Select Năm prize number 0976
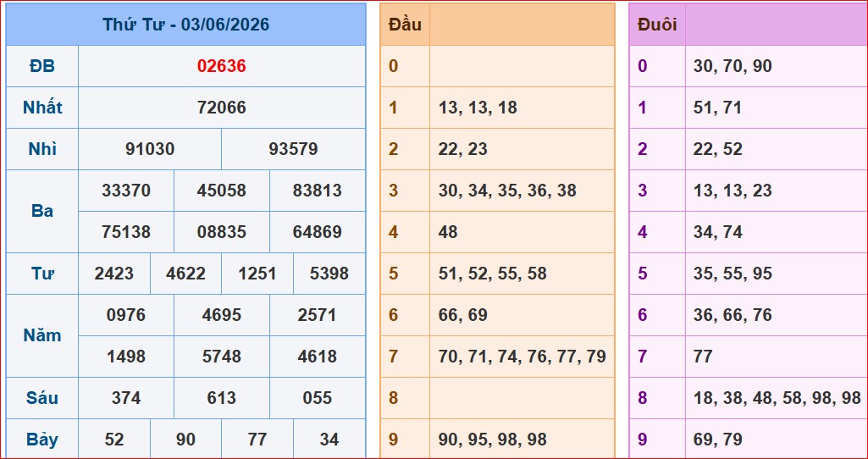This screenshot has height=459, width=868. click(125, 315)
